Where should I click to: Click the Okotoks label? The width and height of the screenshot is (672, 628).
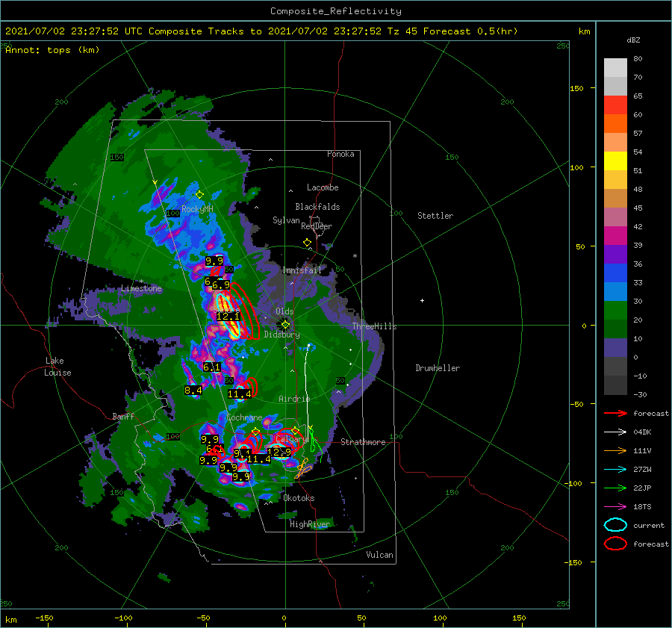299,497
